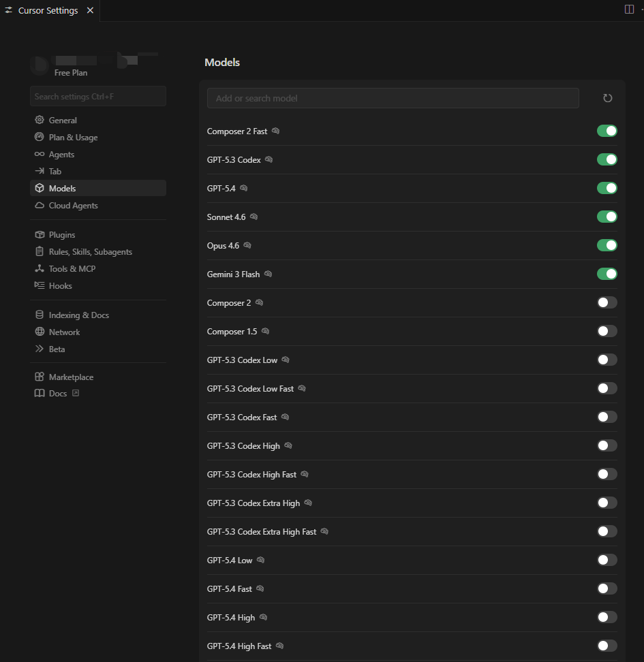The height and width of the screenshot is (662, 644).
Task: Click the brain icon next to Opus 4.6
Action: (247, 245)
